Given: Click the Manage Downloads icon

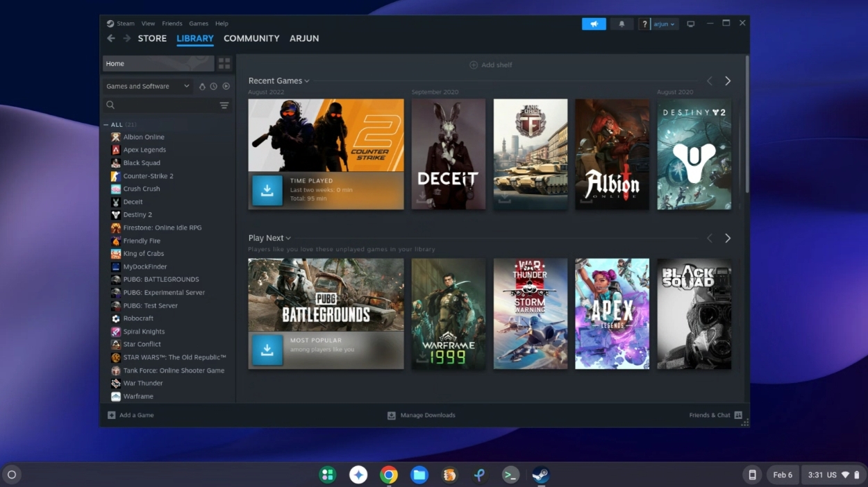Looking at the screenshot, I should (392, 415).
